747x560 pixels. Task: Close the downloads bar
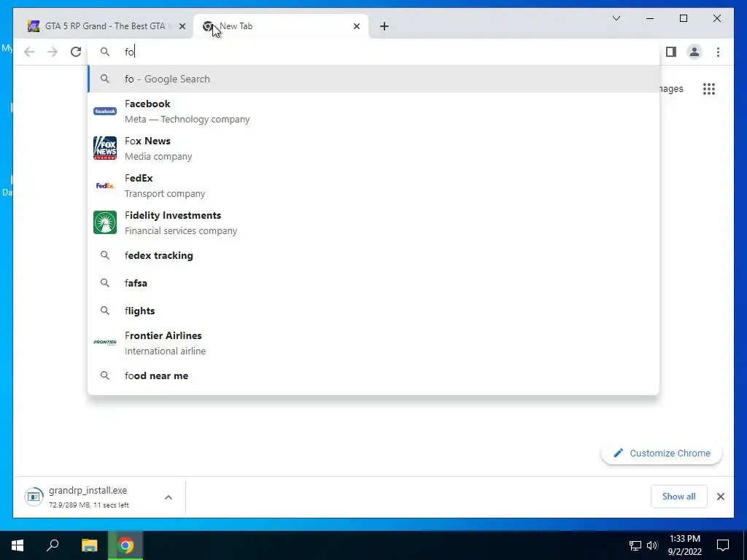pyautogui.click(x=720, y=497)
